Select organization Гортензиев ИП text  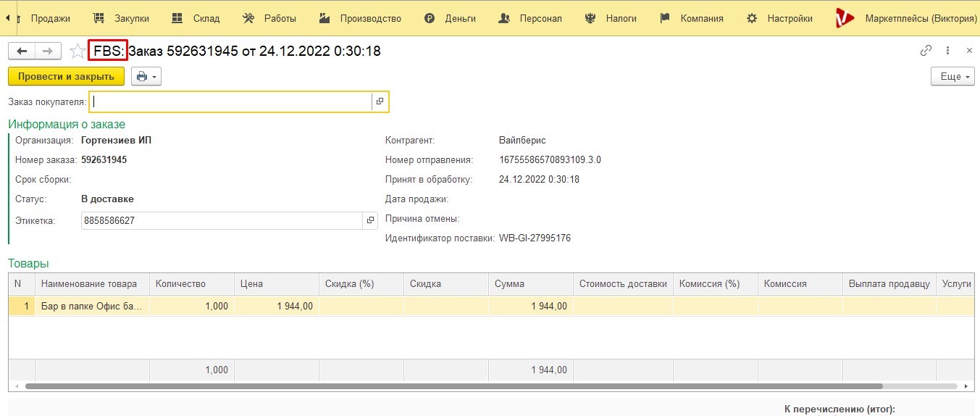click(x=117, y=141)
